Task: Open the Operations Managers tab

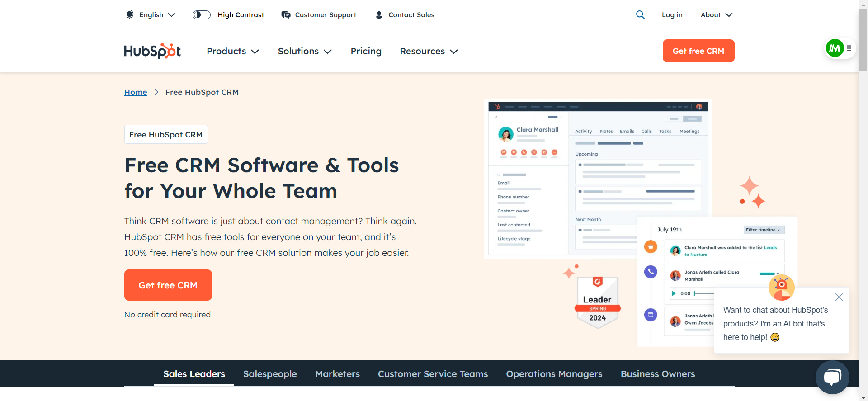Action: click(x=554, y=374)
